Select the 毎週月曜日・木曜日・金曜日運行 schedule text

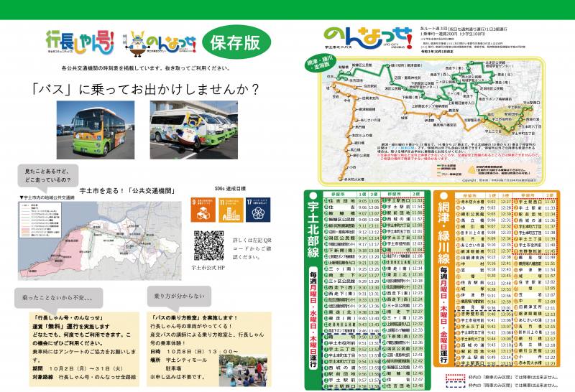(x=443, y=314)
